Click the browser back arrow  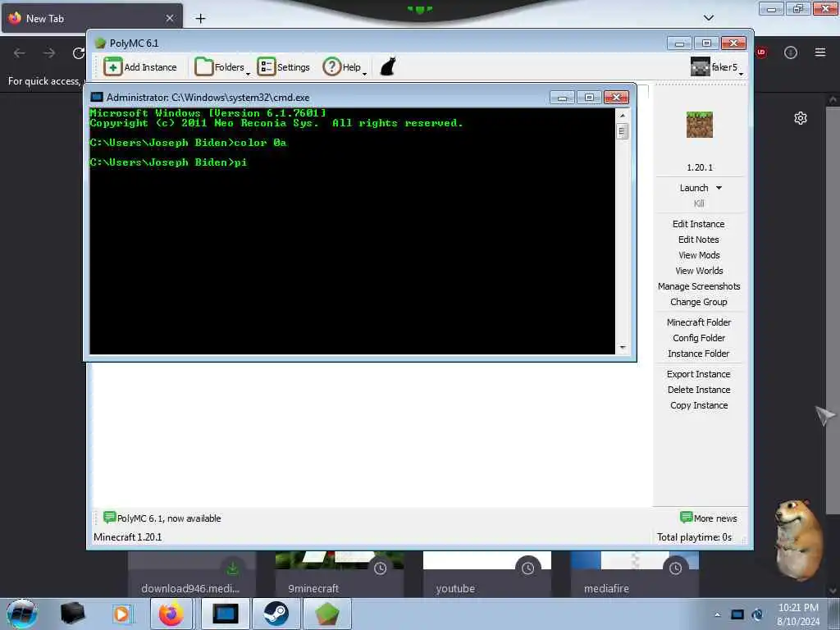pyautogui.click(x=20, y=52)
